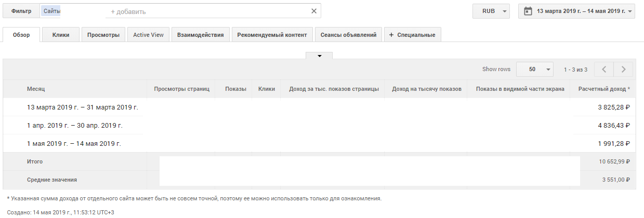Go to previous page of results
This screenshot has height=218, width=644.
604,69
